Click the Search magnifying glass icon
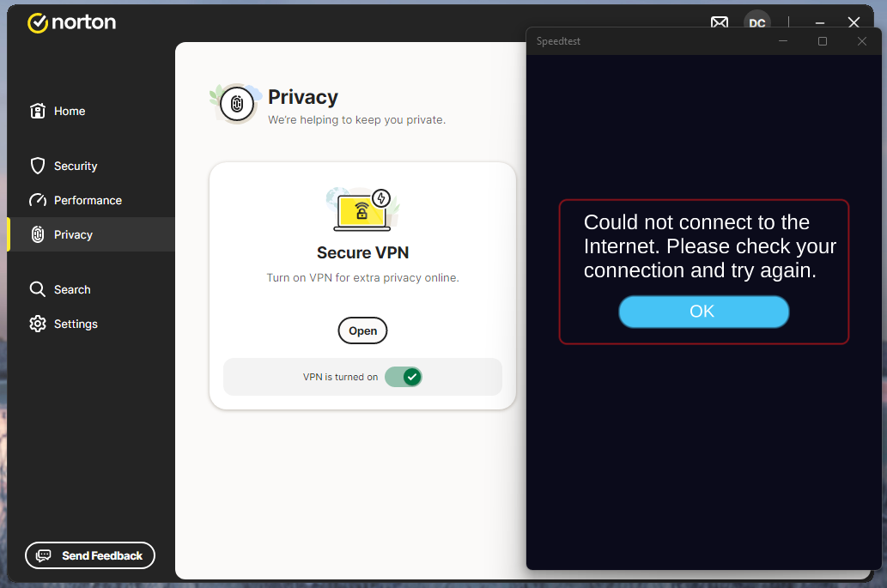The image size is (887, 588). 37,289
